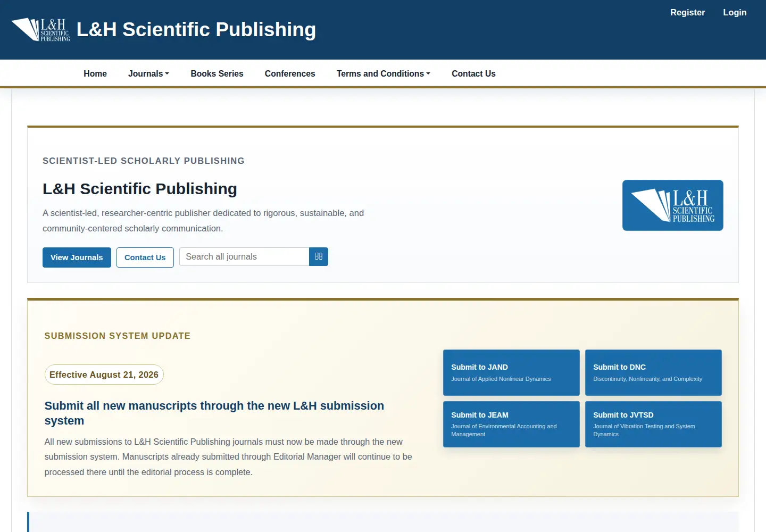The width and height of the screenshot is (766, 532).
Task: Click the Effective August 21, 2026 badge
Action: click(x=104, y=375)
